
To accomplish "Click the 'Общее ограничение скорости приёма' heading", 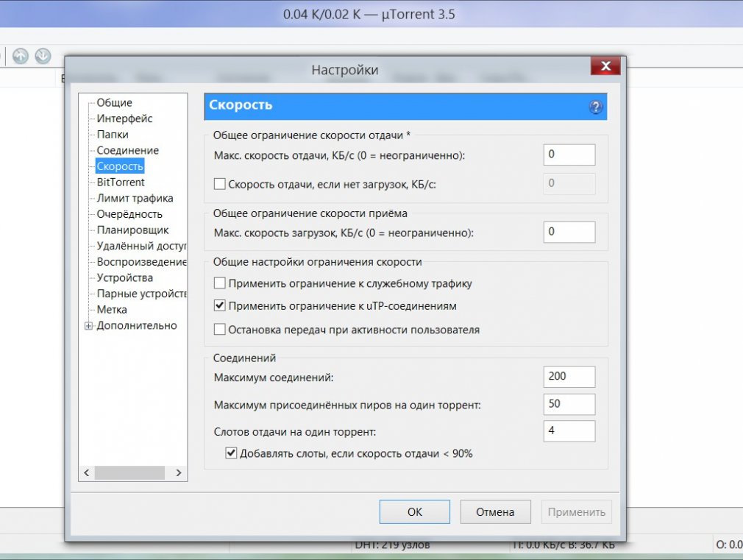I will 310,213.
